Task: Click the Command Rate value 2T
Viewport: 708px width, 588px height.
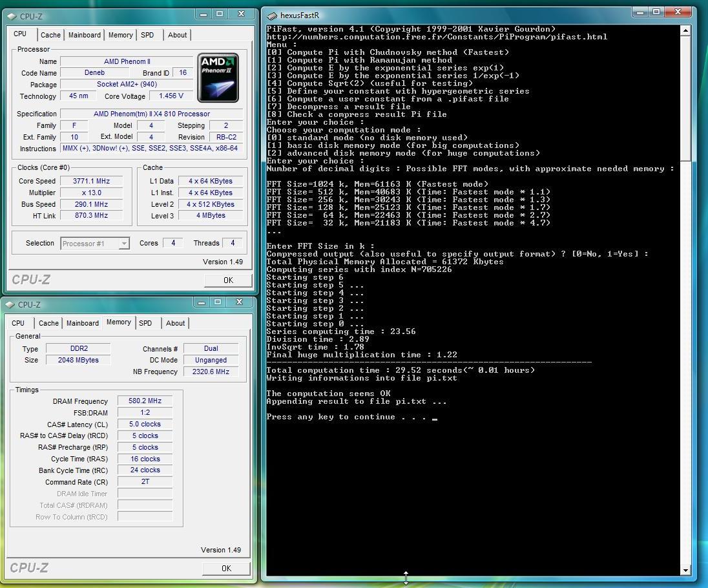Action: point(145,482)
